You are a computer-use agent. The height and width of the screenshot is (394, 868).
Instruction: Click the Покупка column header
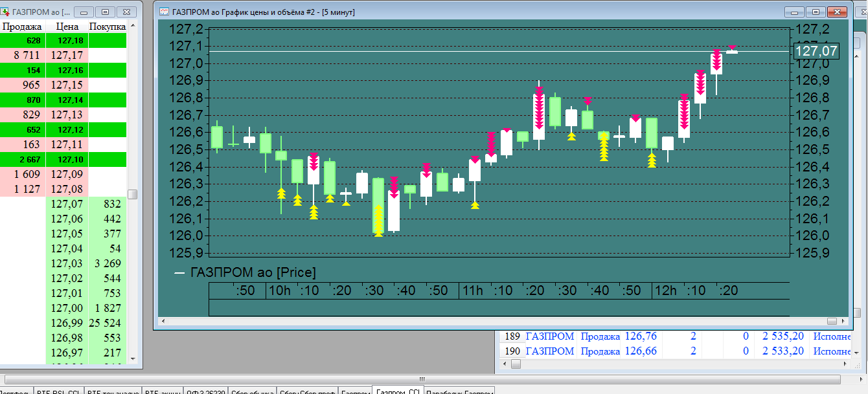click(108, 27)
